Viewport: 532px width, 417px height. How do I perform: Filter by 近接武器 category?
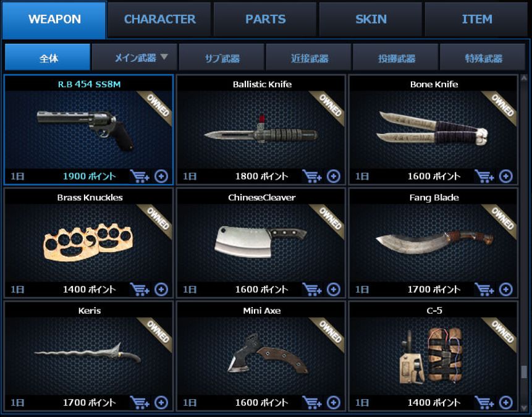click(x=309, y=58)
